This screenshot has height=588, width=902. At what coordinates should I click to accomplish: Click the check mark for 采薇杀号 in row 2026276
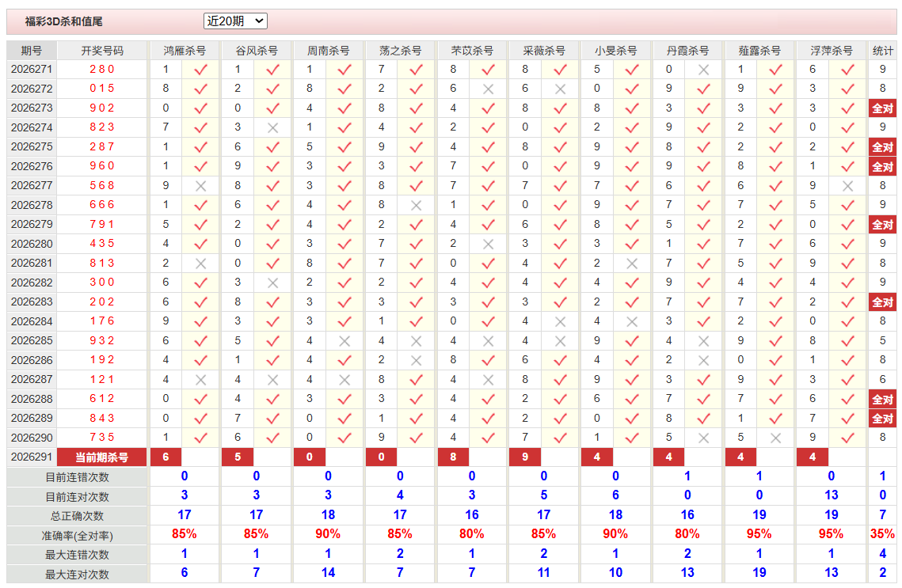pyautogui.click(x=560, y=166)
